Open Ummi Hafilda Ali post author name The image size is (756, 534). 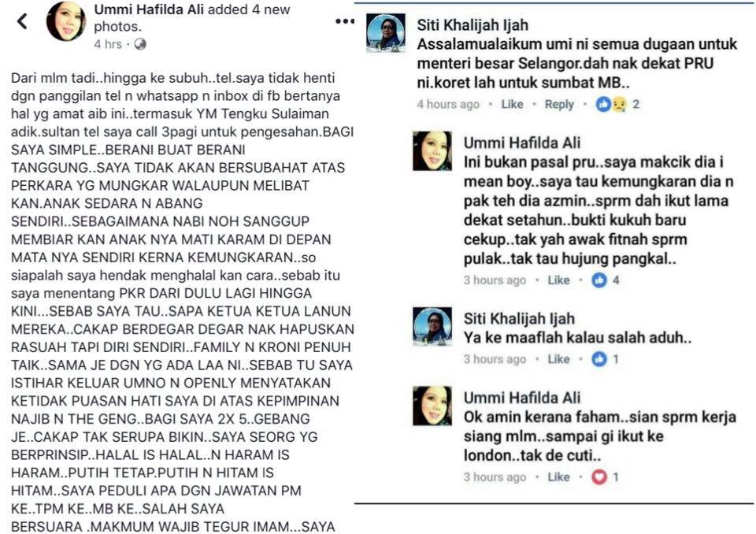[x=149, y=9]
